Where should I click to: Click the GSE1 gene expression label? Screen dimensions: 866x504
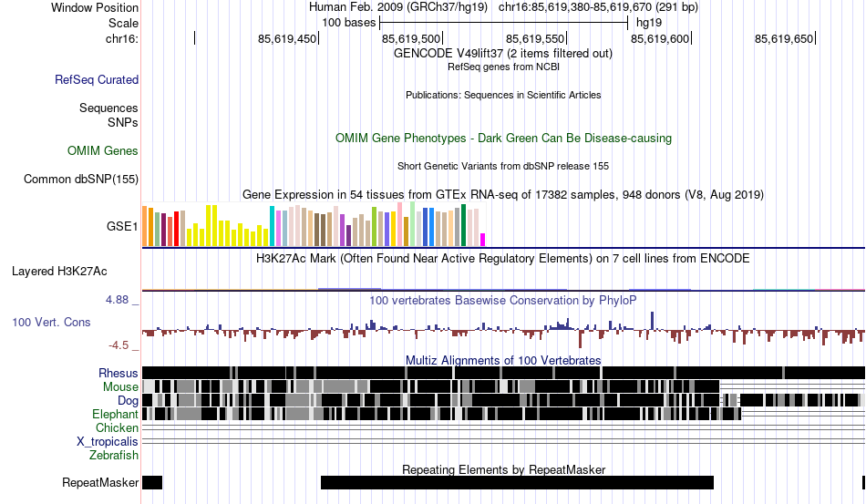coord(122,226)
